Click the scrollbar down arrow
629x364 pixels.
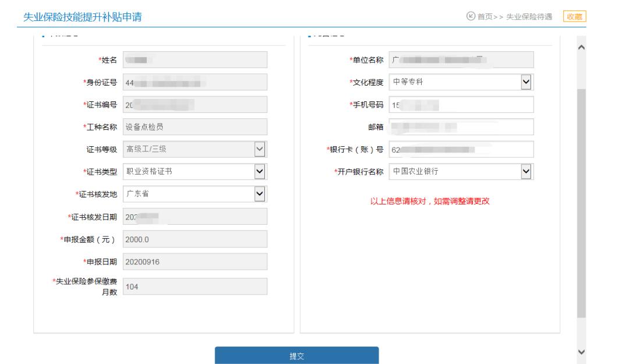[581, 352]
